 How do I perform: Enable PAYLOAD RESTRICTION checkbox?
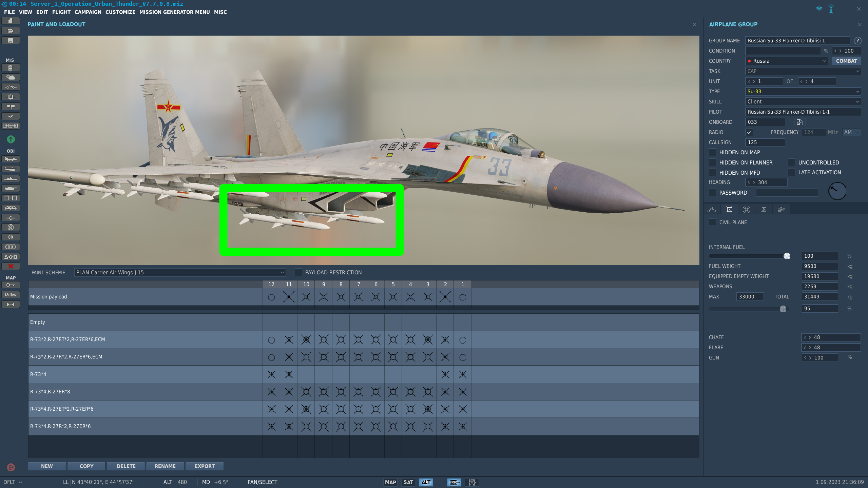coord(298,272)
